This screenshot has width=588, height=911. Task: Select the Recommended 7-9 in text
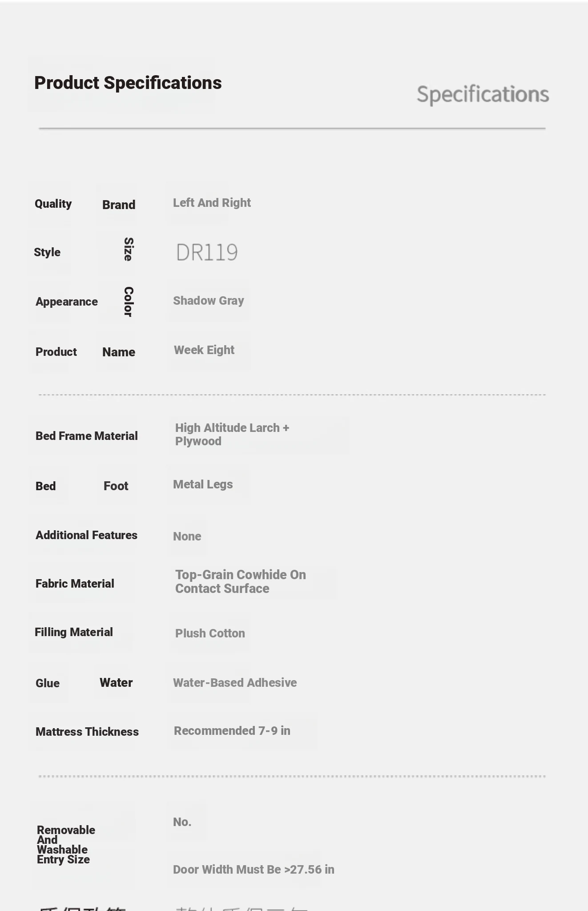click(232, 731)
